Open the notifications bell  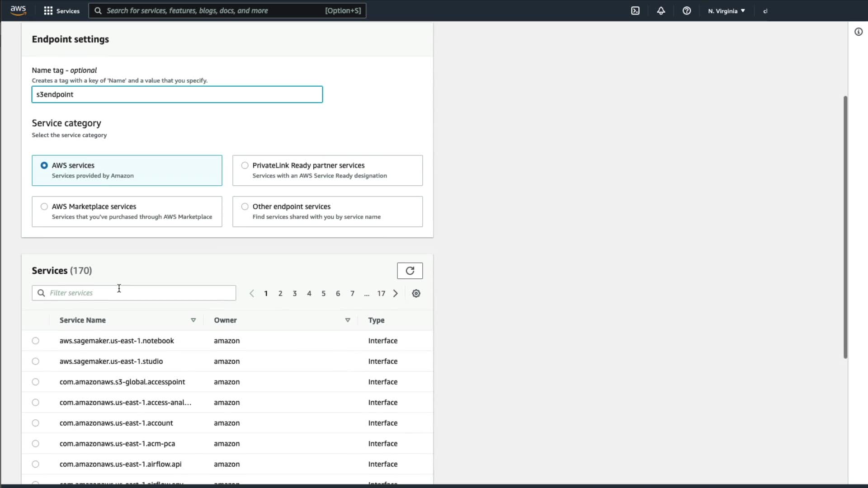pos(661,11)
